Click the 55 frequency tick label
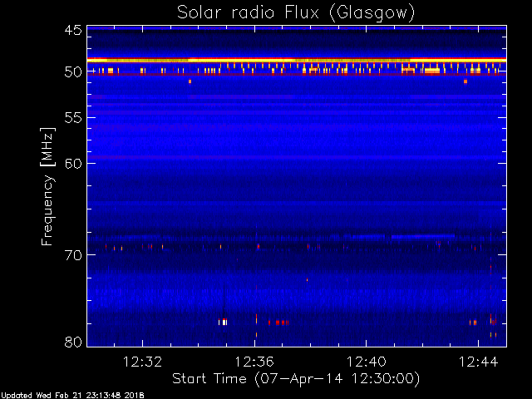This screenshot has width=532, height=399. tap(73, 118)
